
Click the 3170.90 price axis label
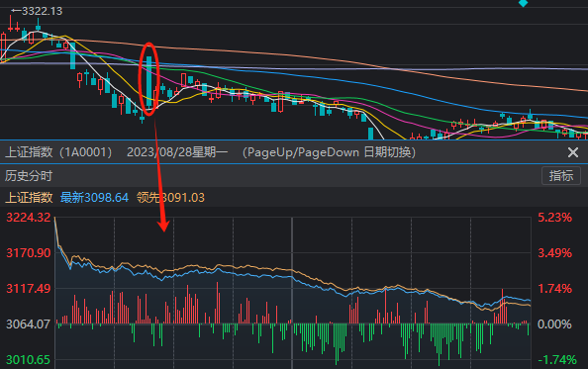[29, 253]
